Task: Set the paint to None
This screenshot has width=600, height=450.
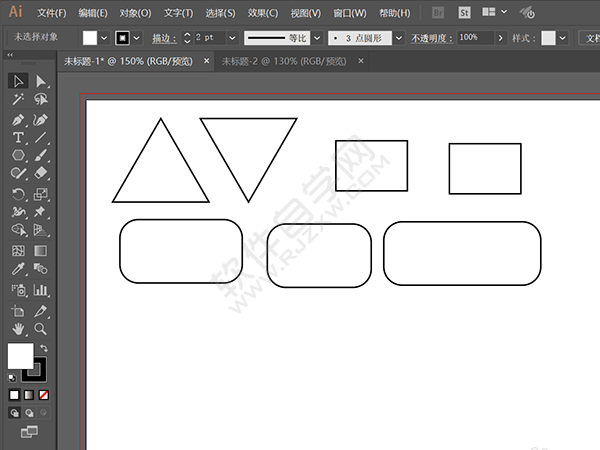Action: [x=42, y=394]
